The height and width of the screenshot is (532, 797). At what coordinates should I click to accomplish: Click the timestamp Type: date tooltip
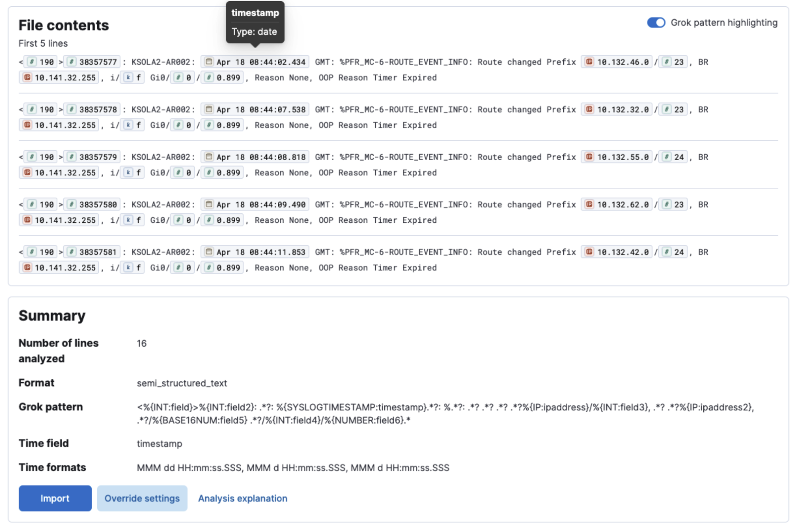255,22
